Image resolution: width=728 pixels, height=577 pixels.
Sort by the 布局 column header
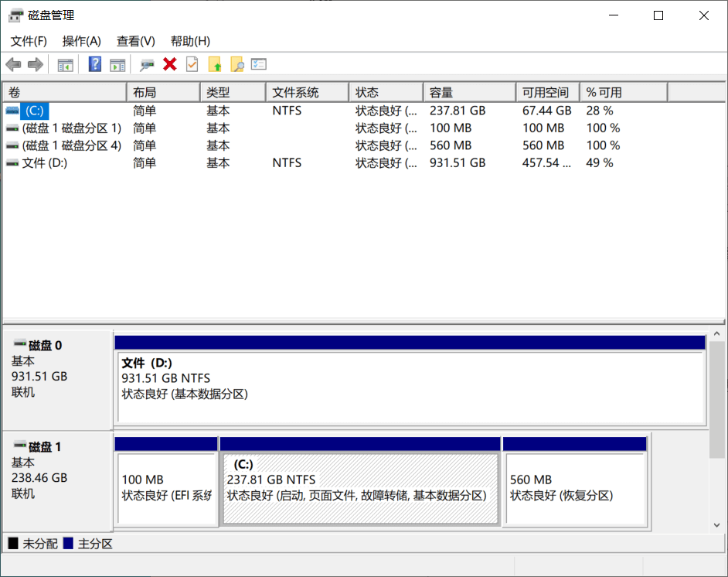163,93
